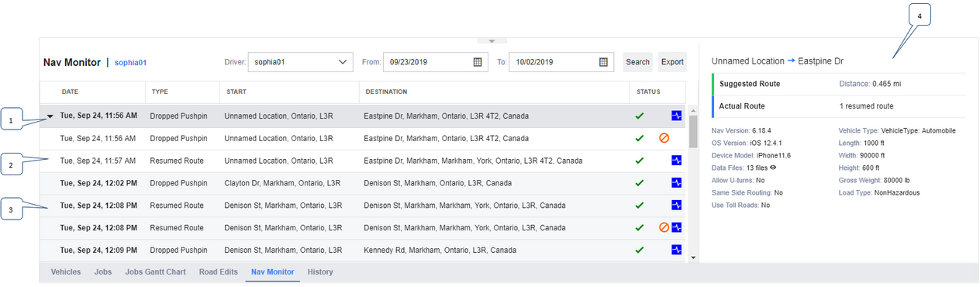The width and height of the screenshot is (980, 287).
Task: Open route graph icon for Clayton Dr row
Action: point(676,183)
